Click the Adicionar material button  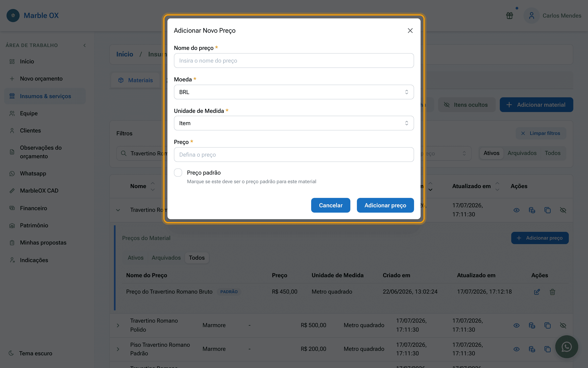pyautogui.click(x=536, y=105)
